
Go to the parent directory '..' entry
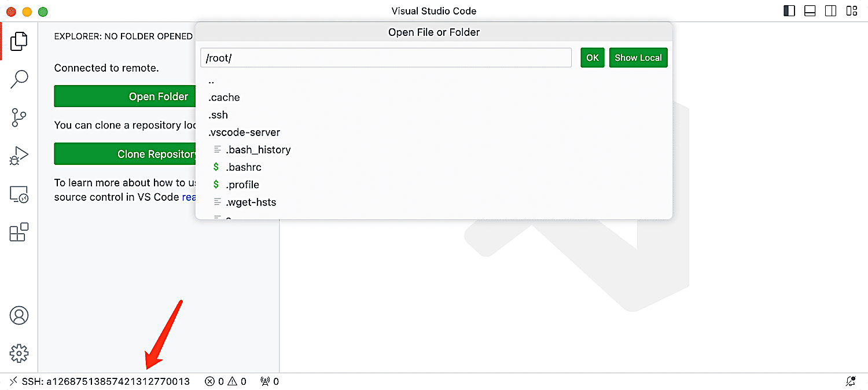pyautogui.click(x=434, y=80)
